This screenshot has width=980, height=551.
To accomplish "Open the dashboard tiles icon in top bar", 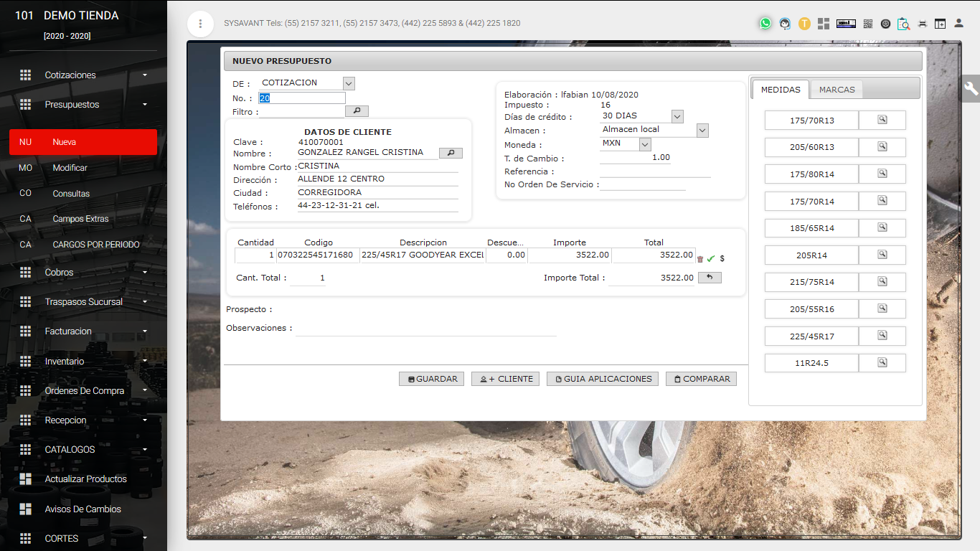I will [x=824, y=24].
